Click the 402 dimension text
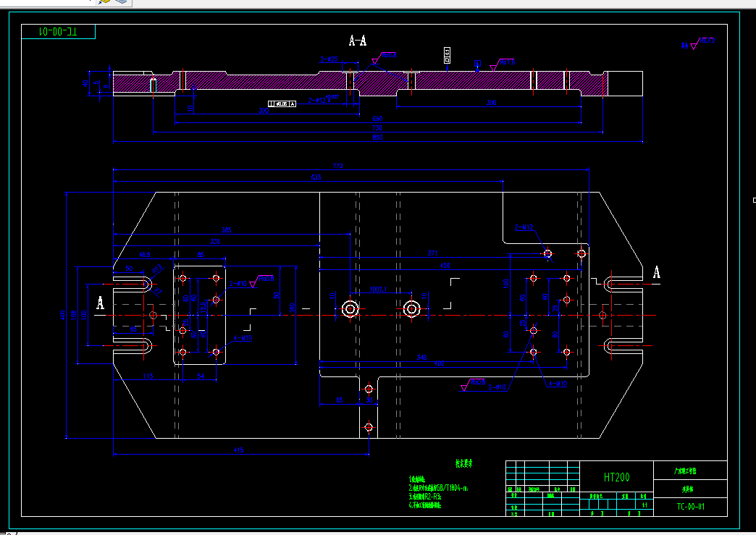This screenshot has width=756, height=535. (440, 363)
